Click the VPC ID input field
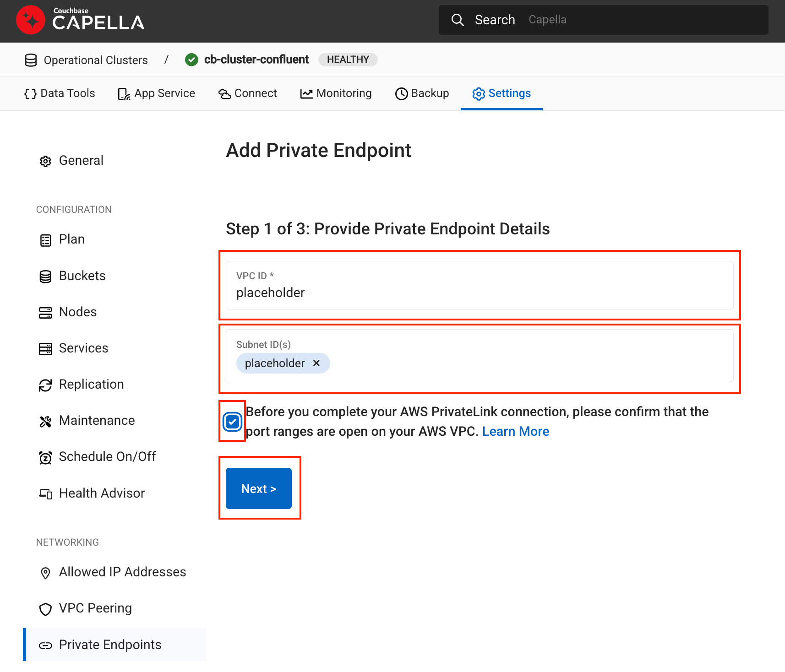Image resolution: width=785 pixels, height=672 pixels. click(x=479, y=293)
